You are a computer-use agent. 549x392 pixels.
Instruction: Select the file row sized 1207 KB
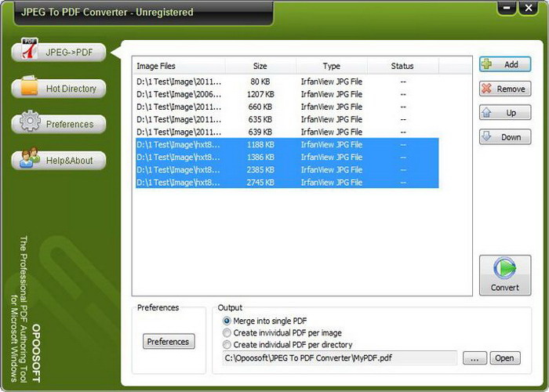tap(287, 94)
